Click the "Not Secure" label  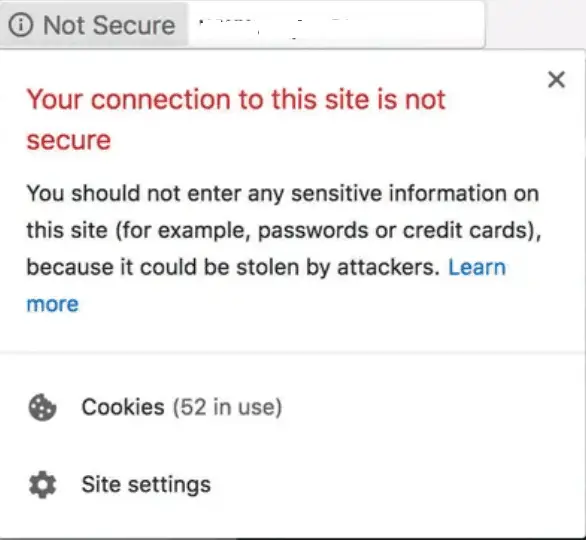click(109, 25)
